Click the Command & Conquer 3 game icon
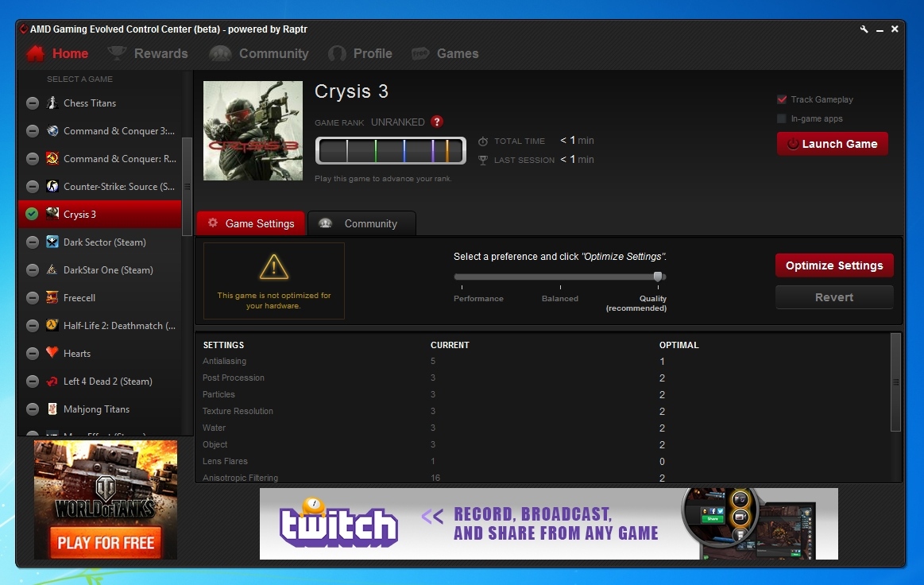The width and height of the screenshot is (924, 585). (52, 130)
